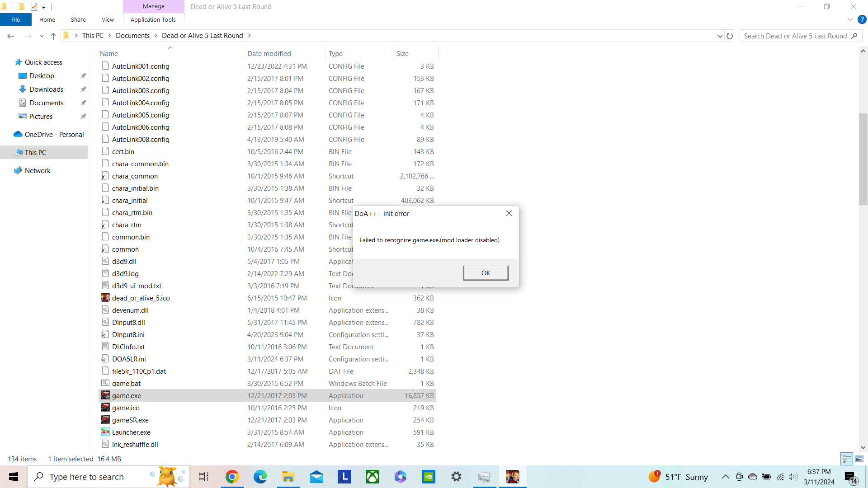Switch to large thumbnails view icon
868x488 pixels.
859,459
